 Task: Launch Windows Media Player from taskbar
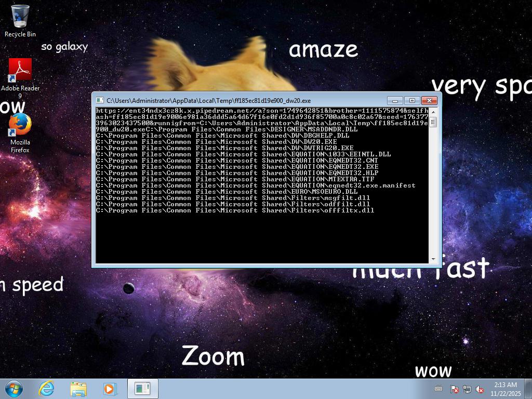[x=110, y=389]
